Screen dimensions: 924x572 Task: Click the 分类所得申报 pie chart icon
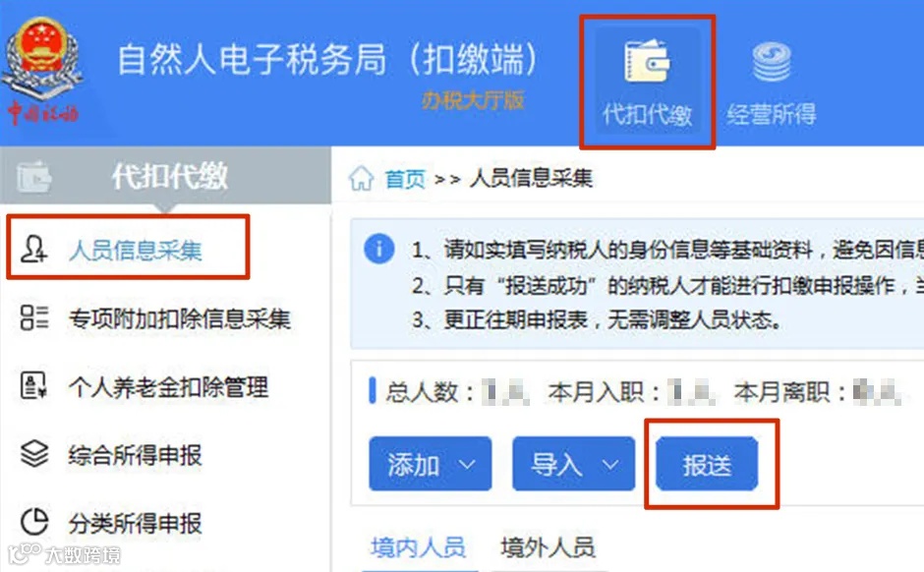pos(34,522)
